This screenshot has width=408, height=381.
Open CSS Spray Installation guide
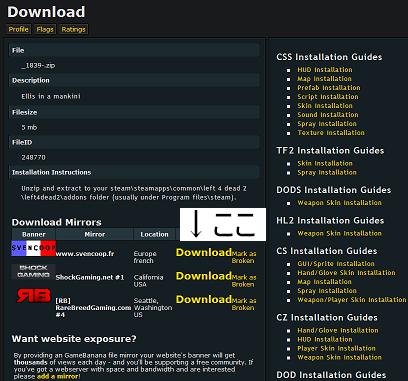point(327,124)
